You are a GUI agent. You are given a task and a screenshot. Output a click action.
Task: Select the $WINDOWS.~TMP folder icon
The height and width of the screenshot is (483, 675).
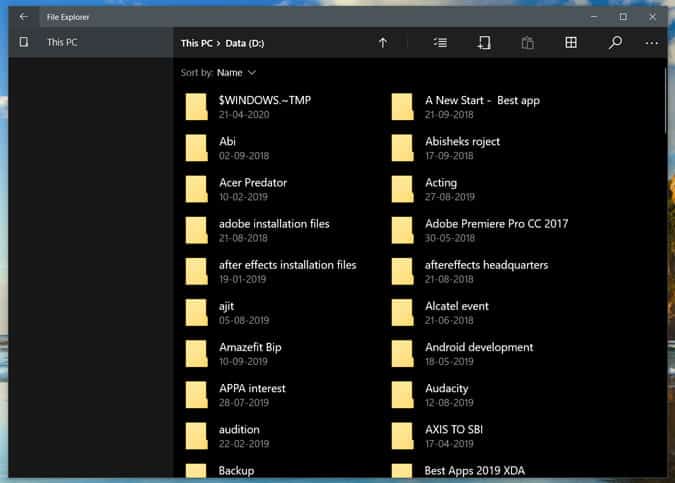pos(196,106)
